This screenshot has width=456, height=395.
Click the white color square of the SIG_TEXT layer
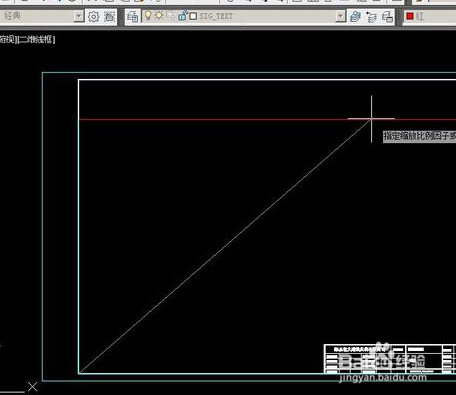(193, 16)
